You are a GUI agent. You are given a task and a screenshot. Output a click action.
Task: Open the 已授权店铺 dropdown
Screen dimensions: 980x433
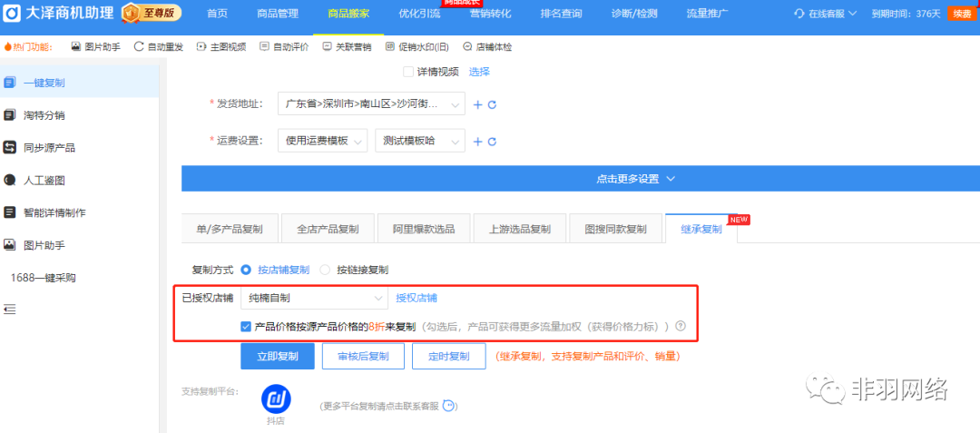pyautogui.click(x=314, y=298)
